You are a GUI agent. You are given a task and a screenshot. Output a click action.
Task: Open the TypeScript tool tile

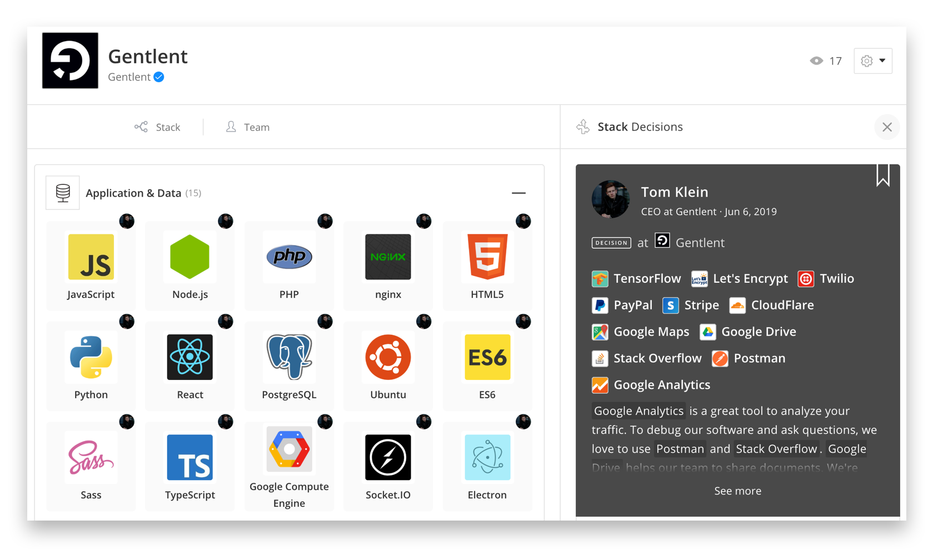coord(189,466)
